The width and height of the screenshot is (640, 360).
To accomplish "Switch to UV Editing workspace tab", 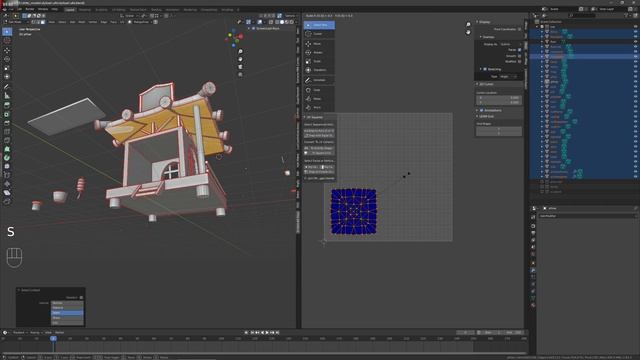I will [x=119, y=9].
